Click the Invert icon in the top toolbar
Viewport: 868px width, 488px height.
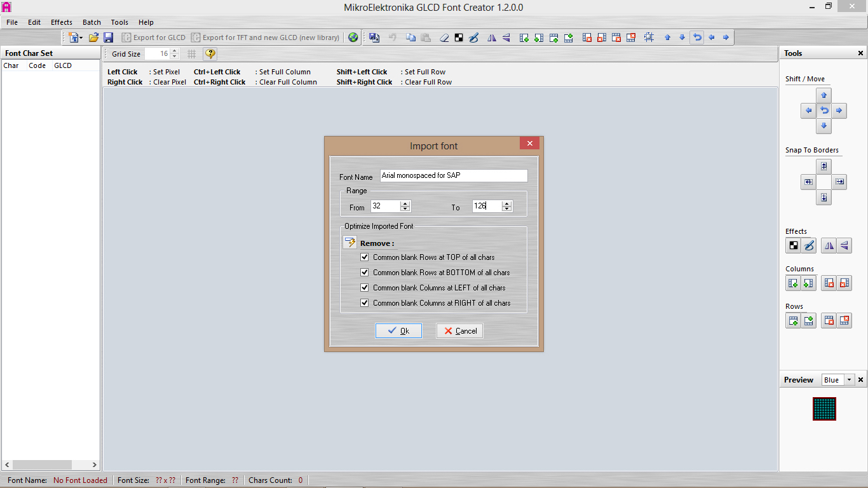459,37
